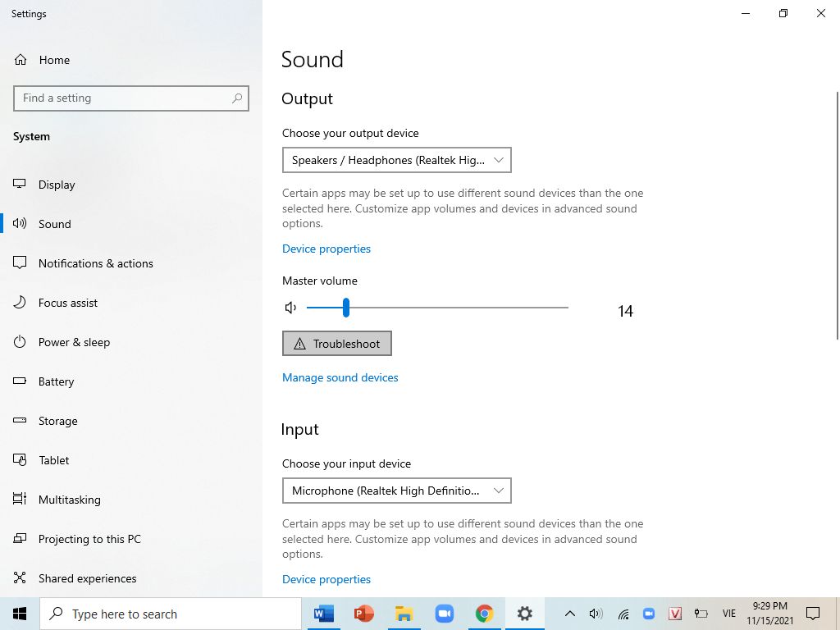Open PowerPoint from the taskbar
Viewport: 840px width, 630px height.
363,614
